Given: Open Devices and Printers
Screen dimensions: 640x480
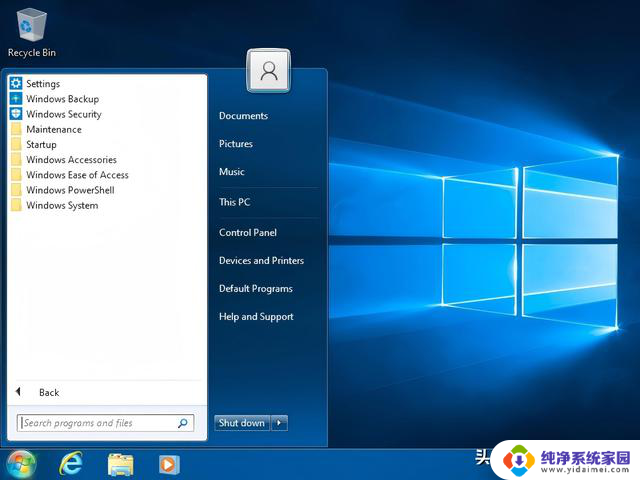Looking at the screenshot, I should coord(261,260).
